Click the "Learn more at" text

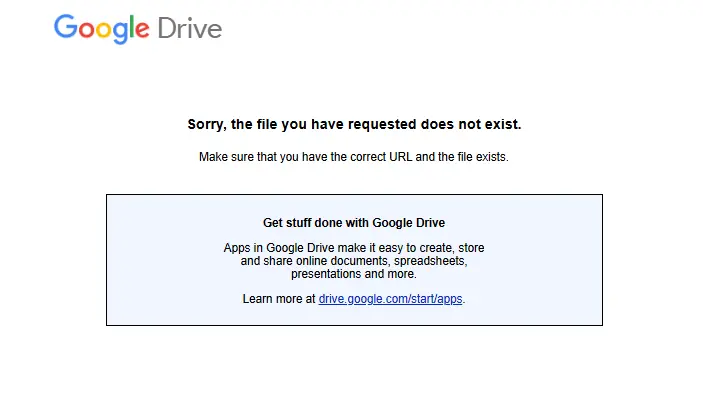point(279,299)
